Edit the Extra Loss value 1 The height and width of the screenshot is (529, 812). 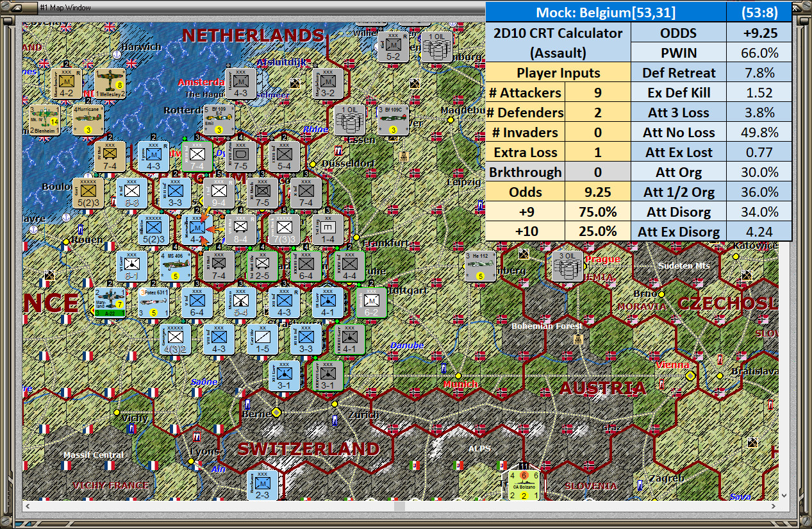coord(598,153)
